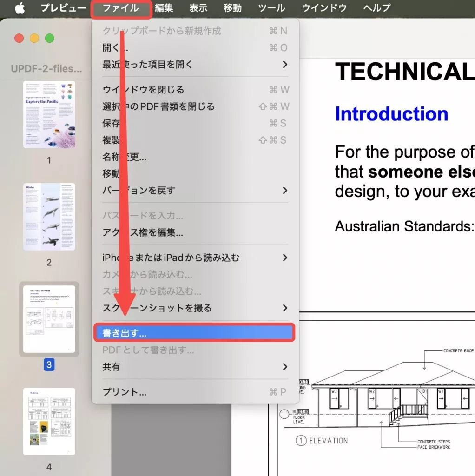Open the ツール menu

tap(271, 7)
